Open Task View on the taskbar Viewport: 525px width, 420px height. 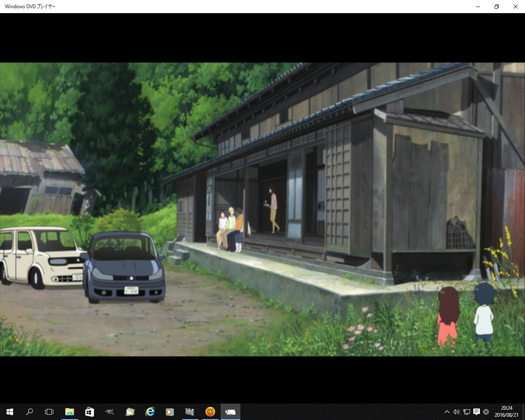pos(49,412)
